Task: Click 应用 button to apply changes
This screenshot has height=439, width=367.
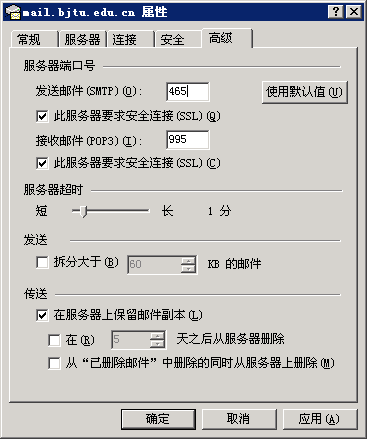Action: [x=320, y=419]
